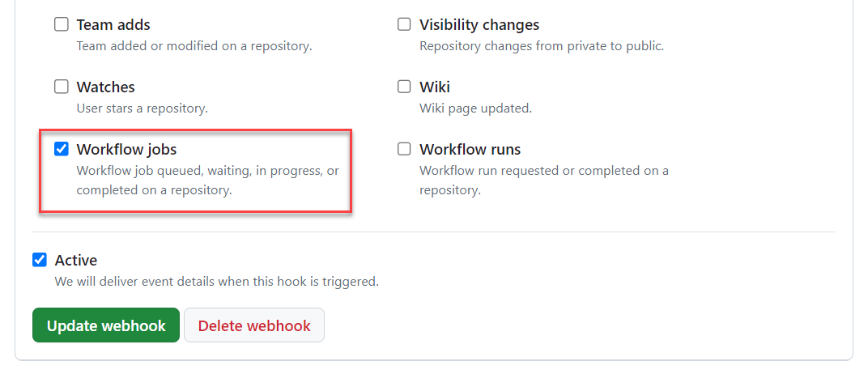Click "We will deliver event details" description
Screen dimensions: 868x374
(x=216, y=282)
